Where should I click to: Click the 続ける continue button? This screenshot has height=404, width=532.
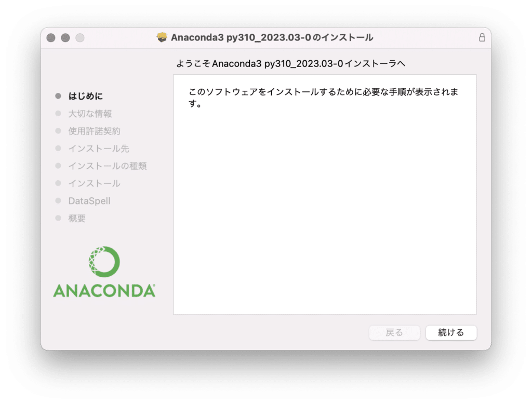pos(451,332)
